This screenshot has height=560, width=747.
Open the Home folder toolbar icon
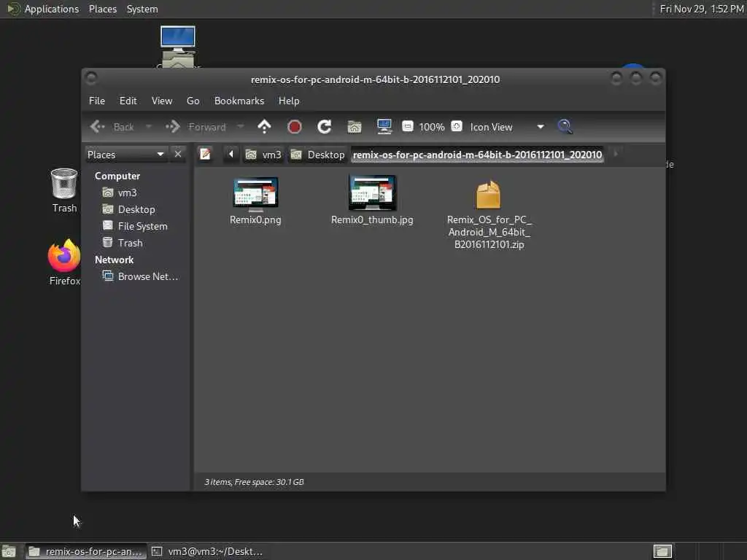[x=355, y=127]
